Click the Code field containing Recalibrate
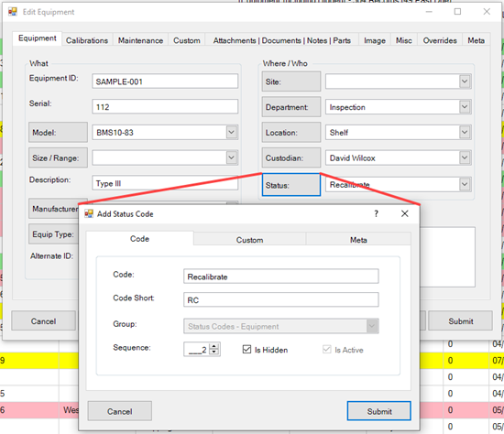 coord(281,277)
